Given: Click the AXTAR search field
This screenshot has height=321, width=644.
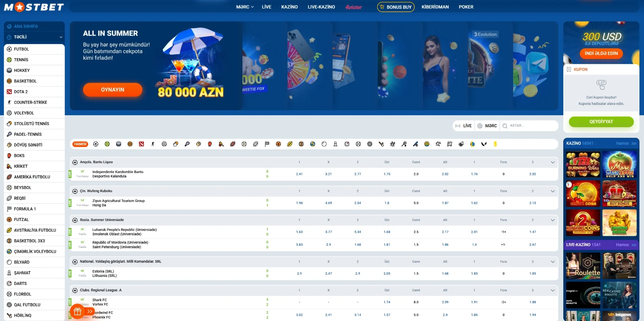Looking at the screenshot, I should [x=529, y=126].
